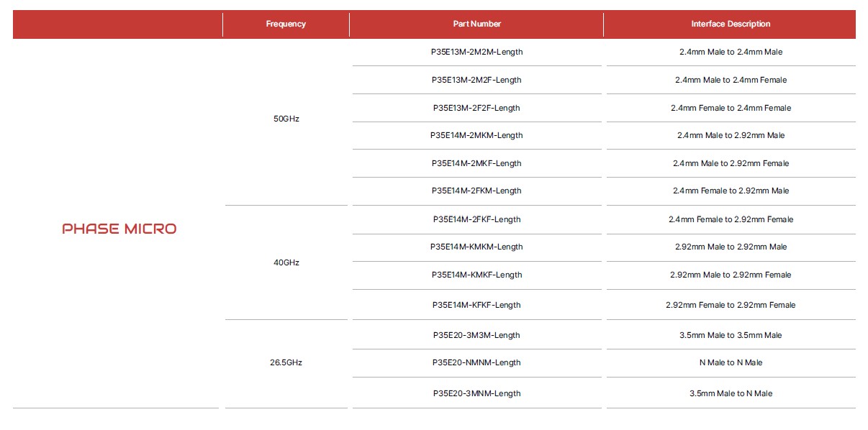Click the PHASE MICRO logo

coord(119,229)
